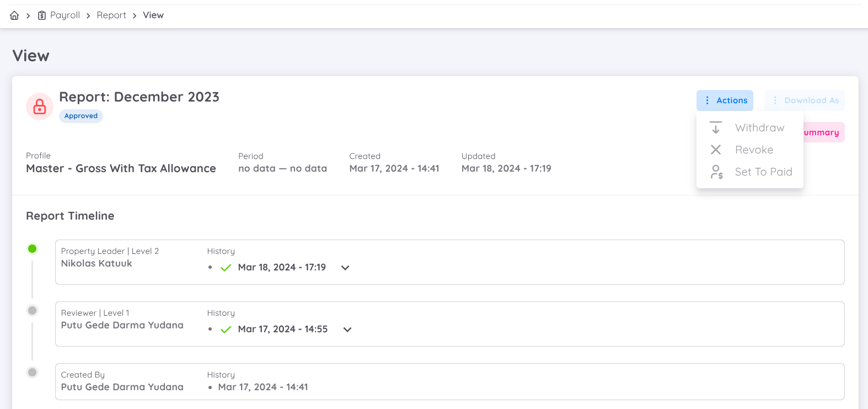
Task: Click the Revoke X icon
Action: [x=716, y=150]
